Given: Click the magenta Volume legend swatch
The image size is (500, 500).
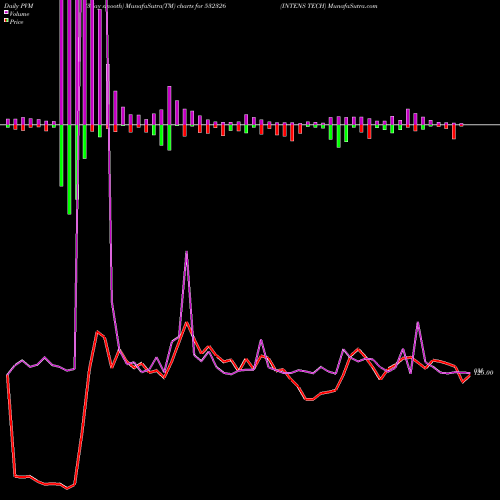Looking at the screenshot, I should point(6,13).
